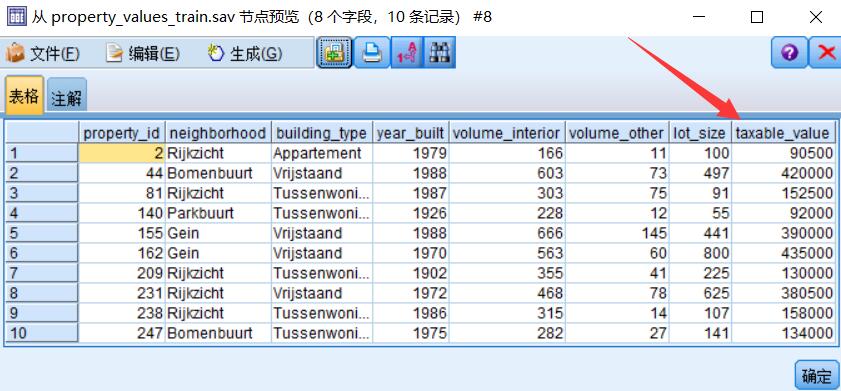Click the insert-into-table toolbar icon
841x391 pixels.
[334, 53]
